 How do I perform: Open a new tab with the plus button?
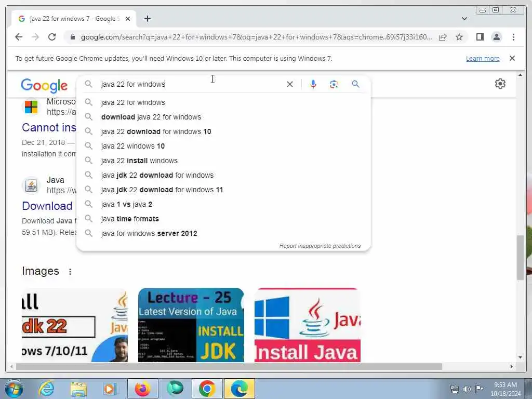(x=147, y=19)
